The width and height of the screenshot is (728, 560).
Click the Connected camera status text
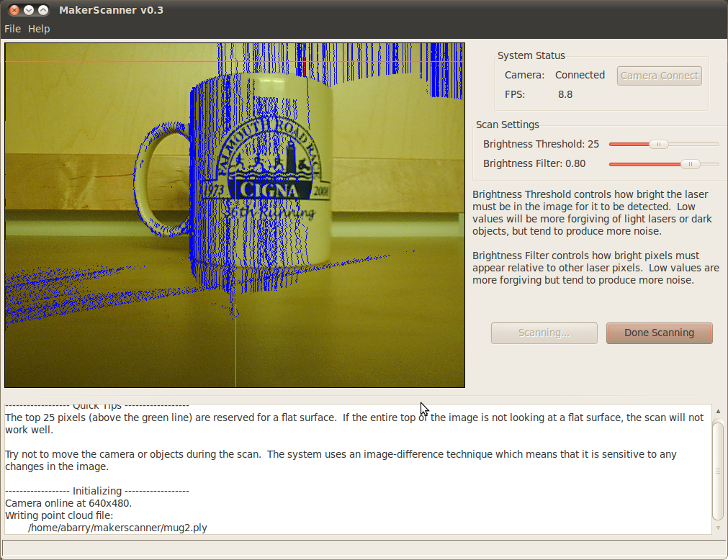pyautogui.click(x=580, y=75)
